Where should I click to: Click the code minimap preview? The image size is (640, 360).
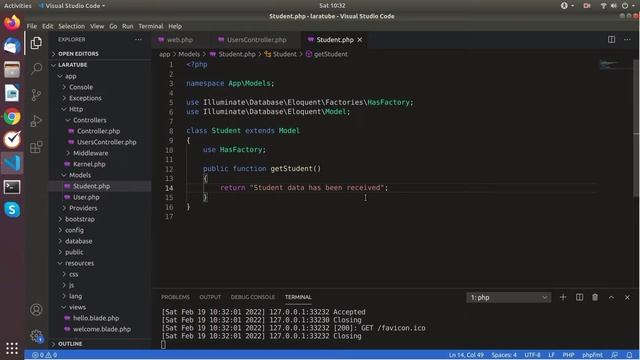(610, 64)
